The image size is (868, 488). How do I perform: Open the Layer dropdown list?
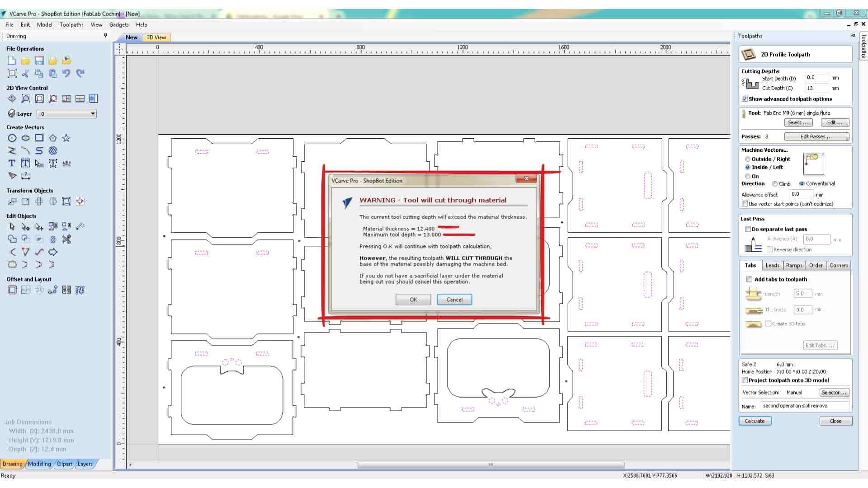(x=66, y=114)
